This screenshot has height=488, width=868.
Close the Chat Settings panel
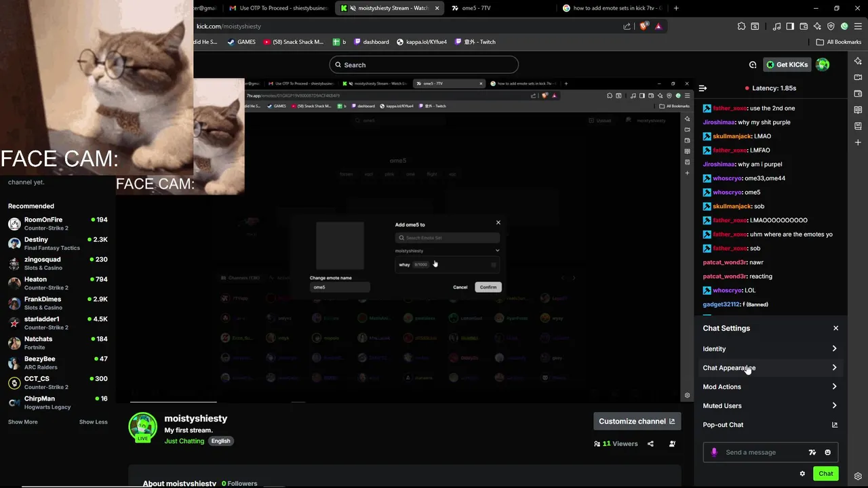click(835, 328)
